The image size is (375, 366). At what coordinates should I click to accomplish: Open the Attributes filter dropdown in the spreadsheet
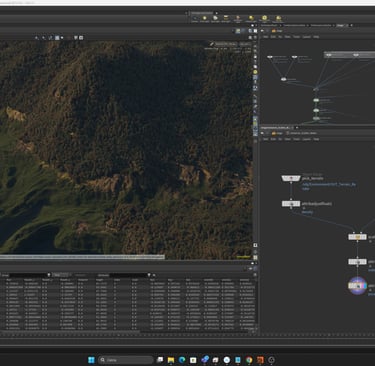click(x=149, y=275)
